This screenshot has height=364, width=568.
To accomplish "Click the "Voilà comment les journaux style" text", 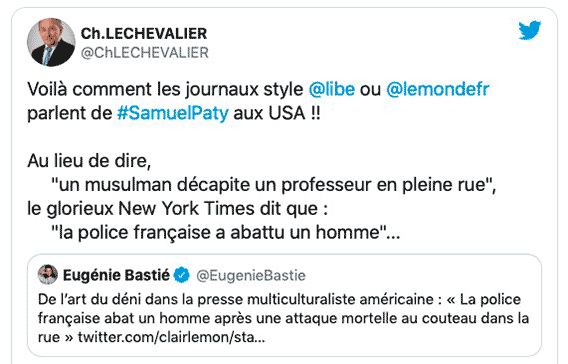I will [165, 89].
